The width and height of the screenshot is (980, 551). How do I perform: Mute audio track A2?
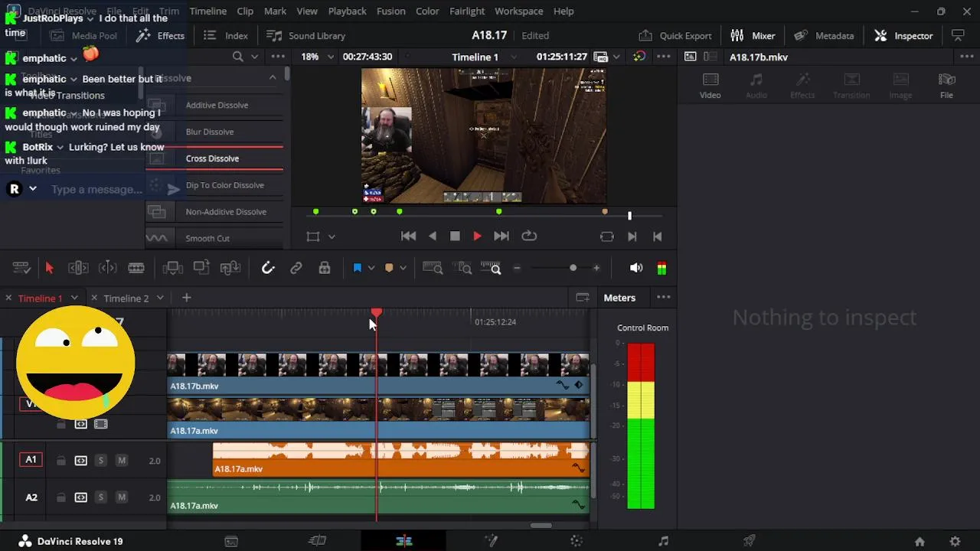[x=122, y=497]
